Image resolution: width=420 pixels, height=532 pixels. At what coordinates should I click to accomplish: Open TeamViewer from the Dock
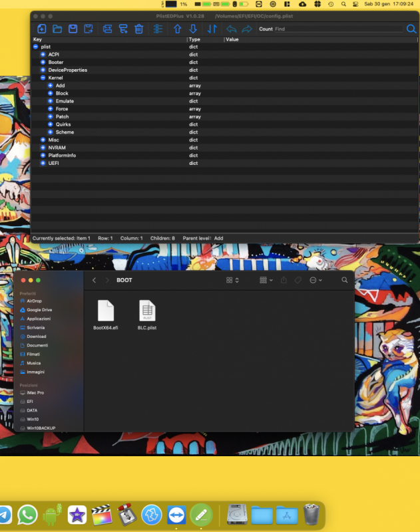pyautogui.click(x=176, y=515)
